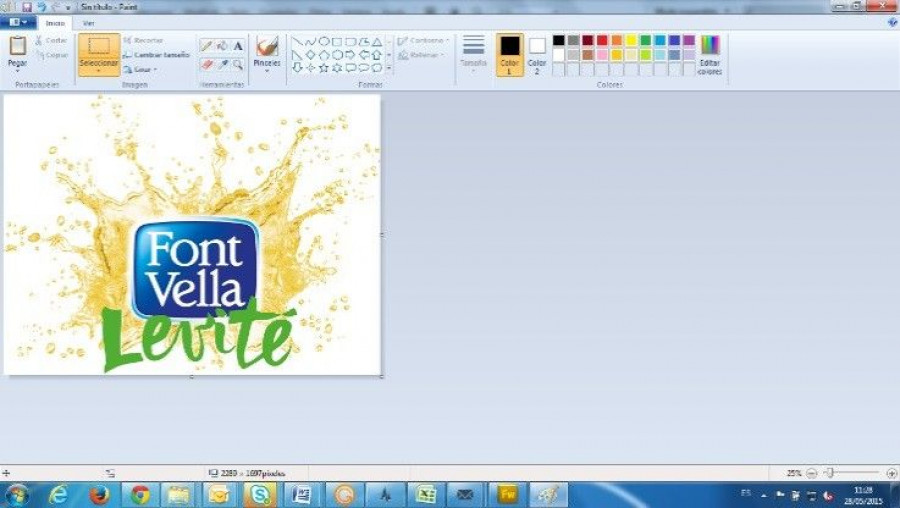Pick the purple color swatch
This screenshot has height=508, width=900.
coord(689,40)
